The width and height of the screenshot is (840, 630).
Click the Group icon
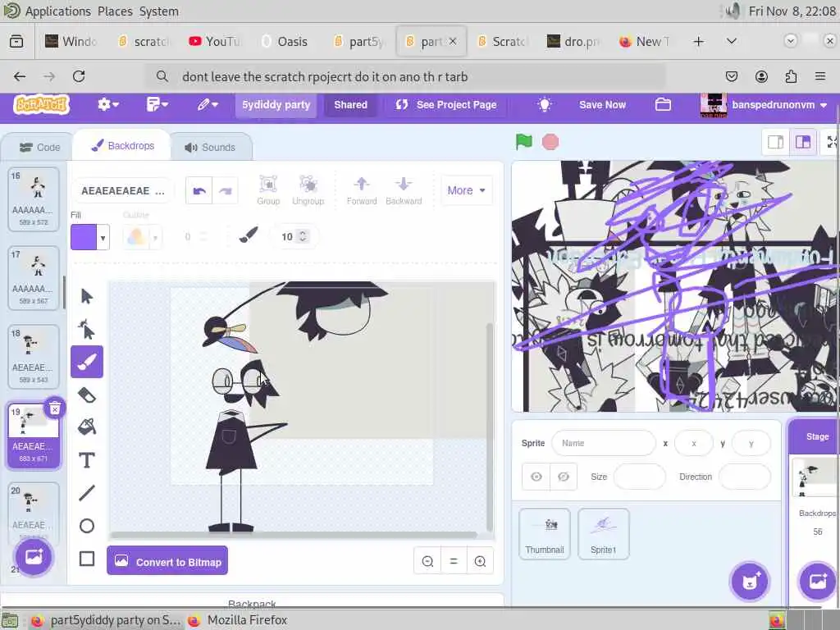tap(268, 190)
